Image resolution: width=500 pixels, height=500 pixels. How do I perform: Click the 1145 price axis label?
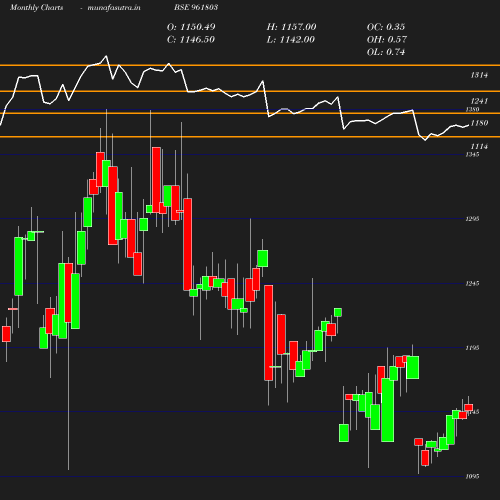[473, 412]
